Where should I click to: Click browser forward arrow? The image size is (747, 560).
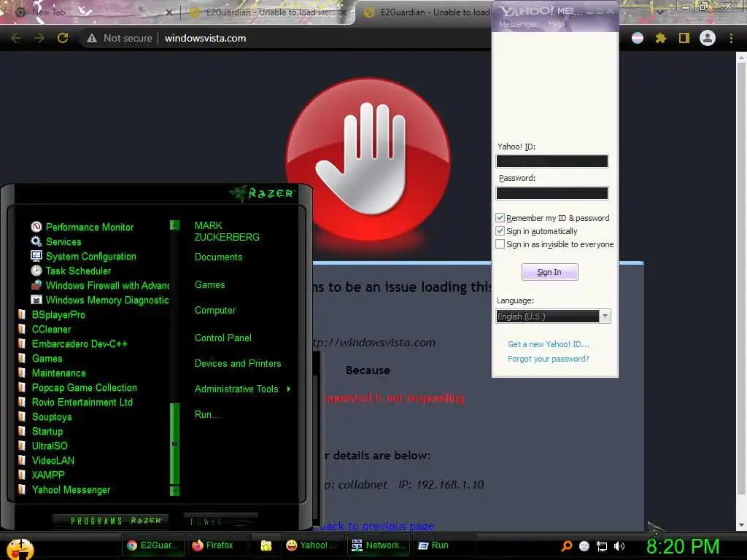point(39,38)
